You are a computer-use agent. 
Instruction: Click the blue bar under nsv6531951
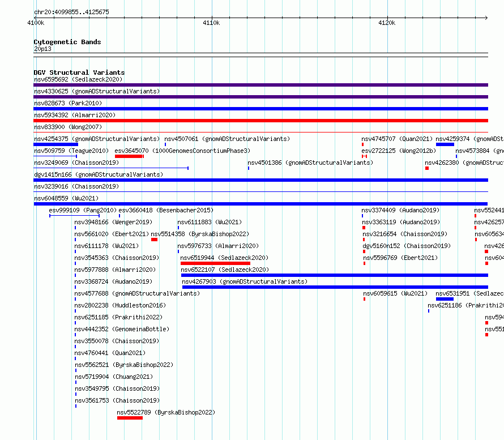(x=445, y=299)
